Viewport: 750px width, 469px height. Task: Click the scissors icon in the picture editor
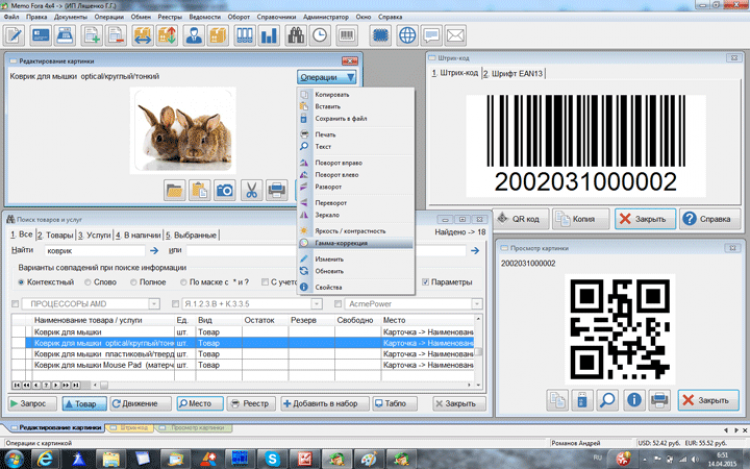[x=251, y=190]
